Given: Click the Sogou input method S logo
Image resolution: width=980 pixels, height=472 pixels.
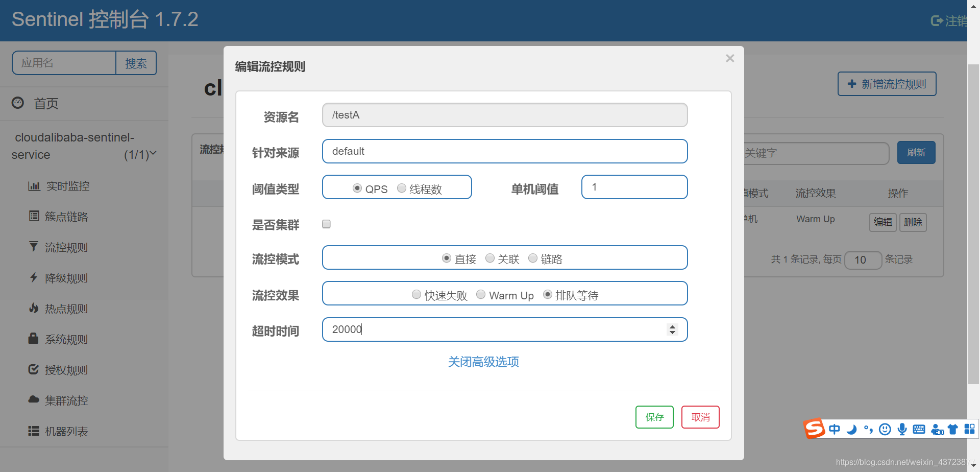Looking at the screenshot, I should pyautogui.click(x=814, y=428).
